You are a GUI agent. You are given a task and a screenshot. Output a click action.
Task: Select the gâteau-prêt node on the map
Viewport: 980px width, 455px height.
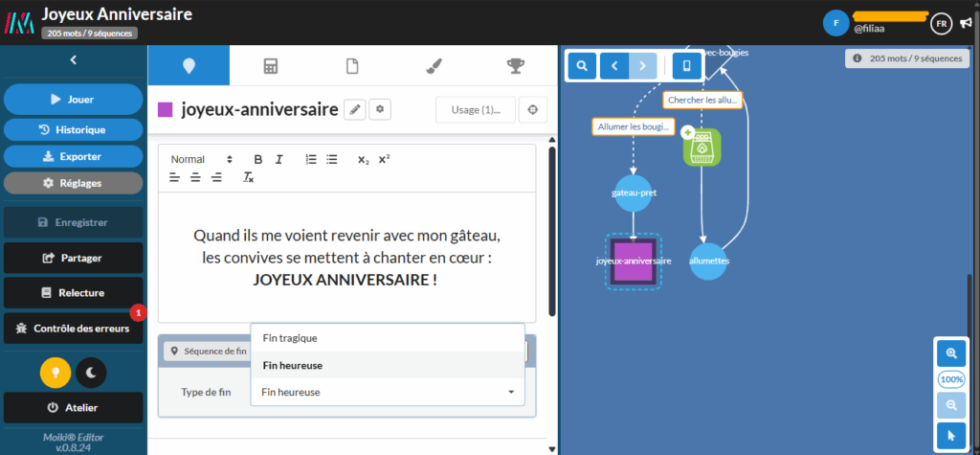click(x=634, y=193)
